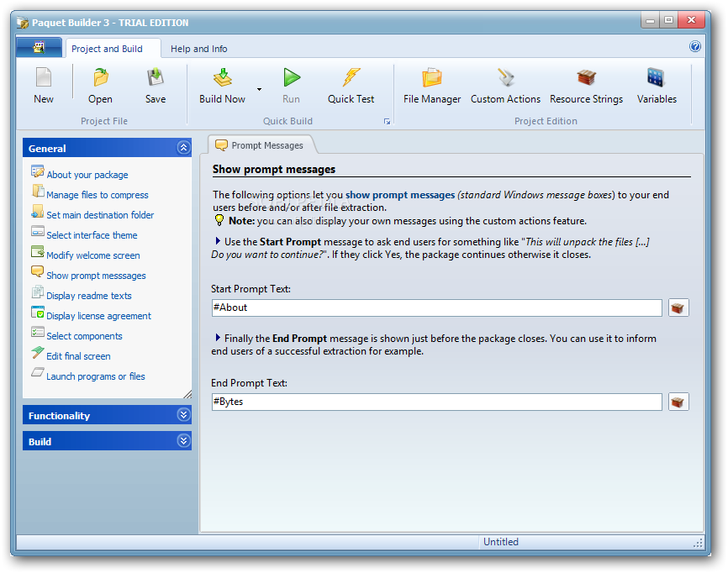728x573 pixels.
Task: Open Manage files to compress
Action: pyautogui.click(x=98, y=195)
